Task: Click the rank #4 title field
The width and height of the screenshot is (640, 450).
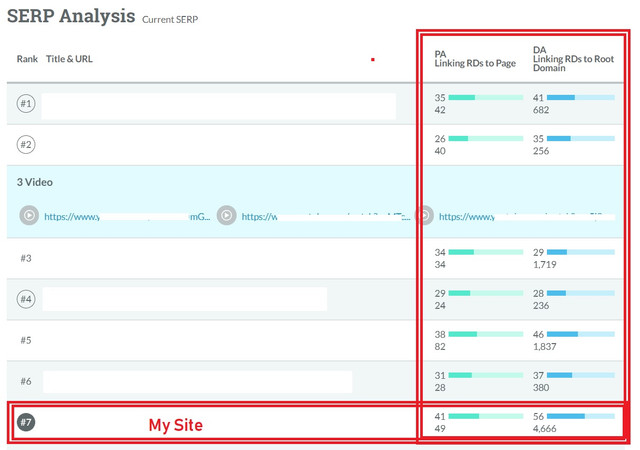Action: click(184, 299)
